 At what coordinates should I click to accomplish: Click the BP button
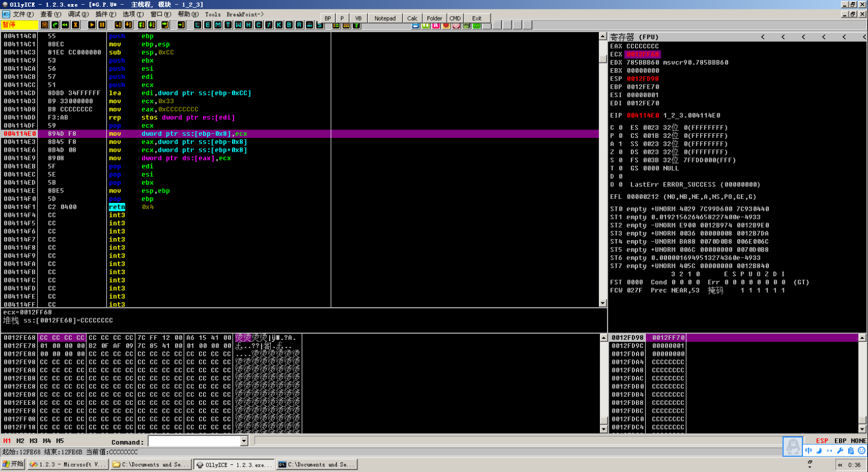(328, 18)
